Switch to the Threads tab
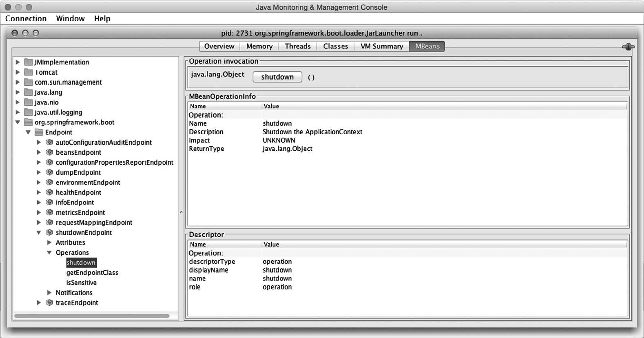Viewport: 644px width, 338px height. click(297, 47)
